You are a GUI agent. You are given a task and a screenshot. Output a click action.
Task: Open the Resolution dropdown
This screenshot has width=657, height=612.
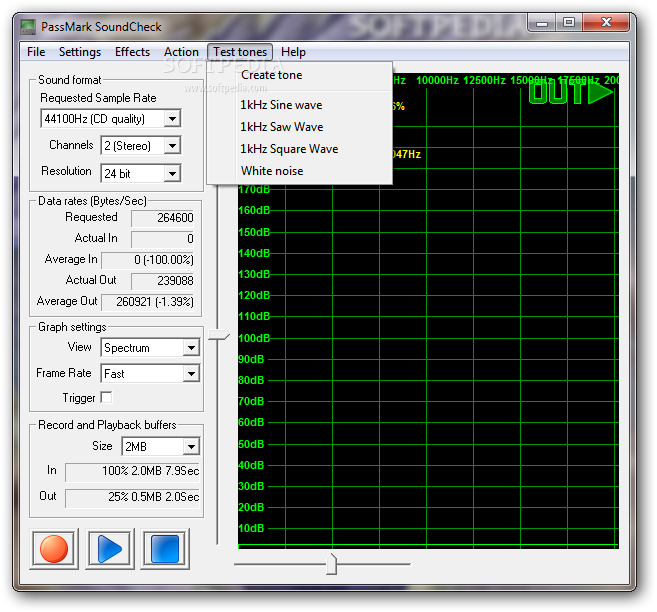pos(172,173)
